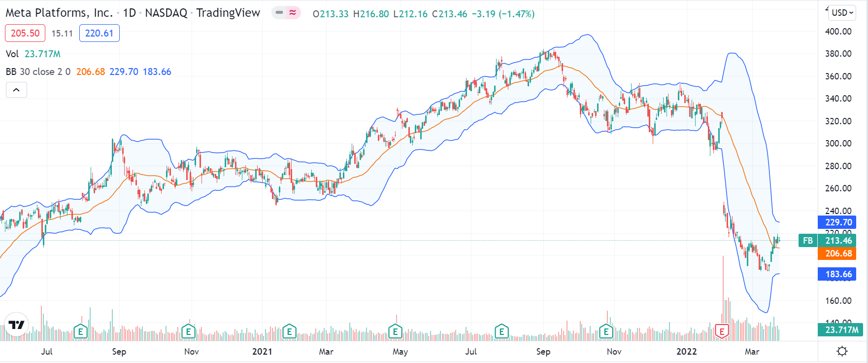Select the BB 30 close 2 0 indicator legend
This screenshot has height=363, width=868.
click(38, 72)
